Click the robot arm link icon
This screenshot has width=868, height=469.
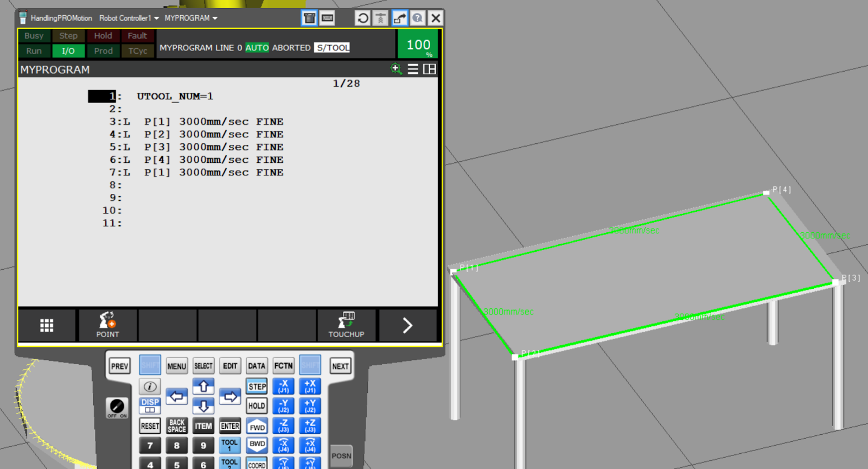coord(399,18)
